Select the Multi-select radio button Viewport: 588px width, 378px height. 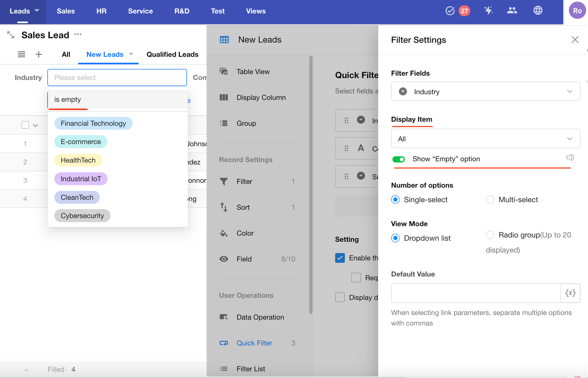(x=490, y=199)
